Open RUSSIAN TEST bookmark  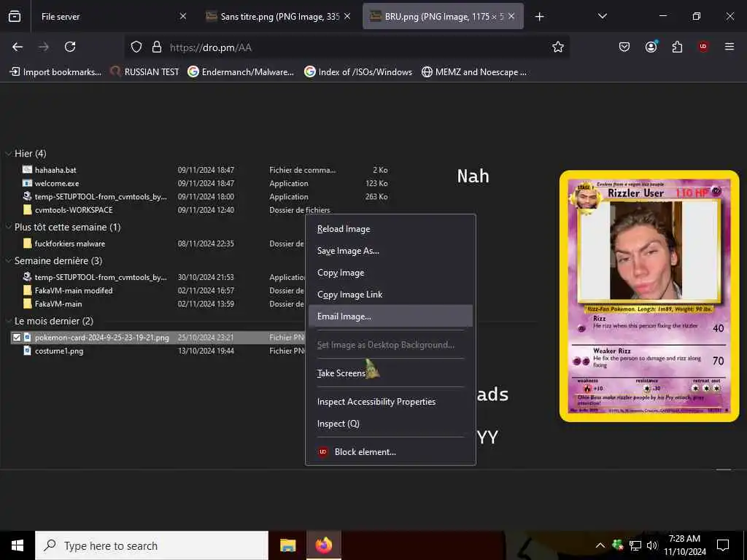145,72
